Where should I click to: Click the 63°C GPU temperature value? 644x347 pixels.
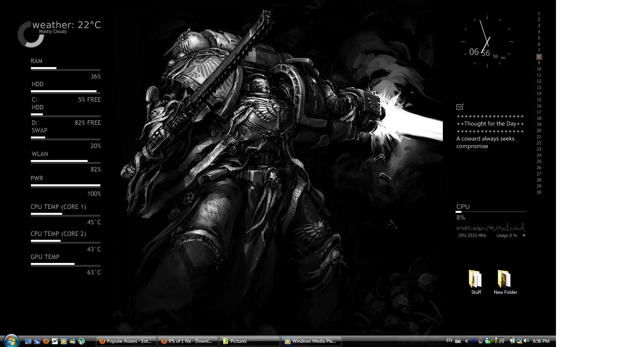point(94,272)
